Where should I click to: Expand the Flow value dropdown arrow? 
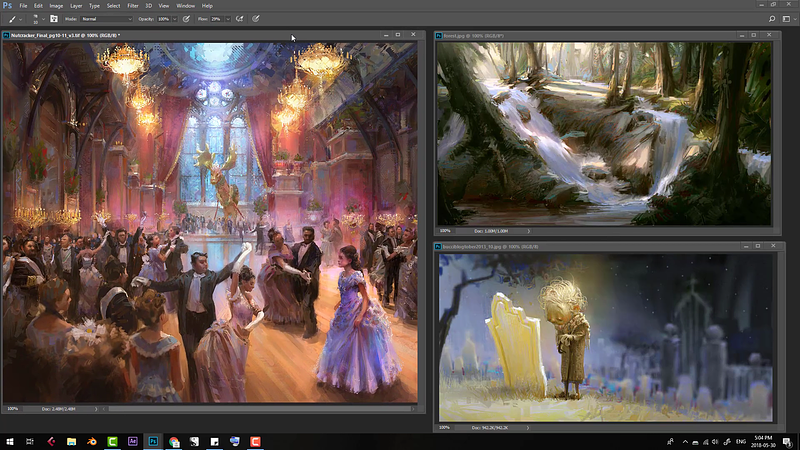(x=227, y=18)
